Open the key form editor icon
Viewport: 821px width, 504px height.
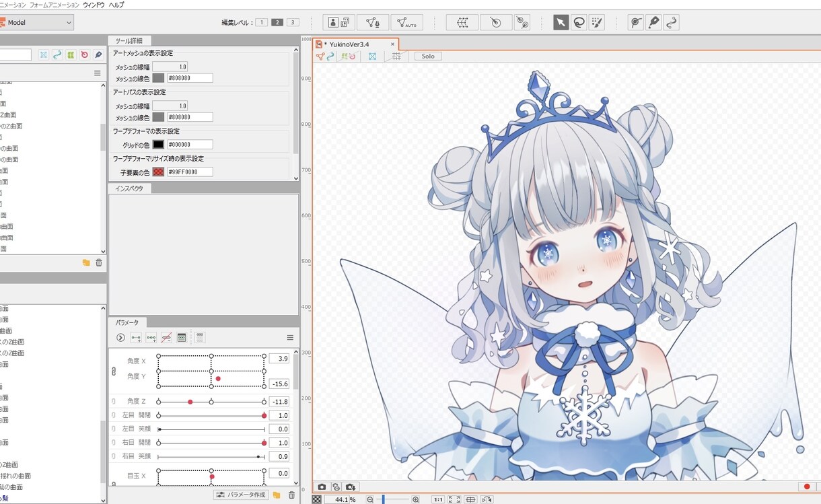point(182,338)
